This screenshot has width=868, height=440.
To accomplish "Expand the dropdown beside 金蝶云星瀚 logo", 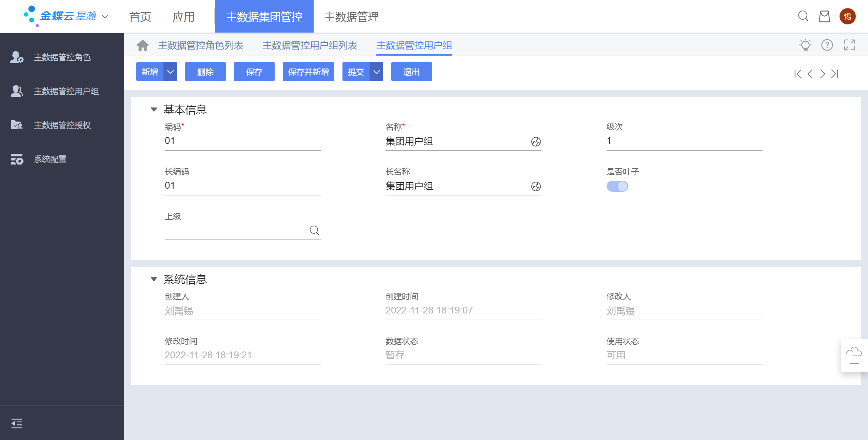I will click(105, 17).
